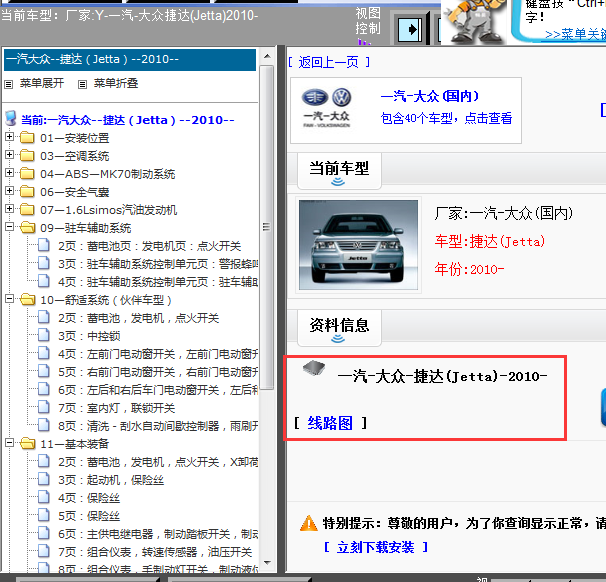
Task: Click the open folder icon for 09—驻车辅助系统
Action: [x=27, y=227]
